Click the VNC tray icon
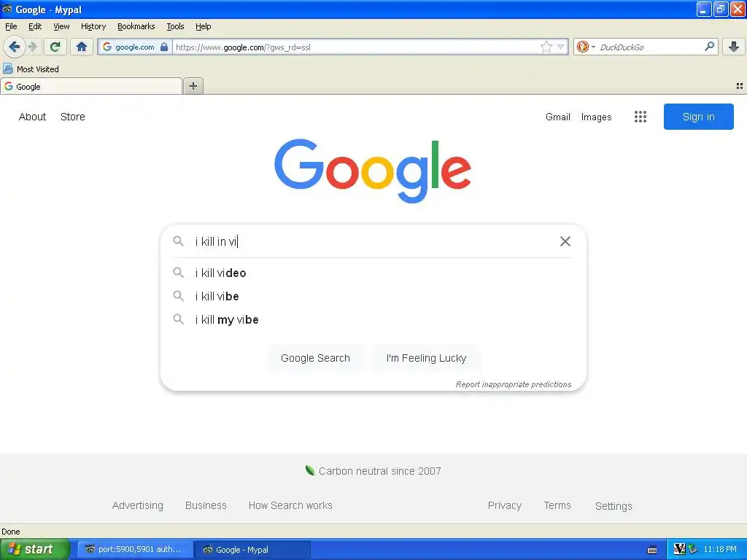Image resolution: width=747 pixels, height=560 pixels. [x=679, y=549]
